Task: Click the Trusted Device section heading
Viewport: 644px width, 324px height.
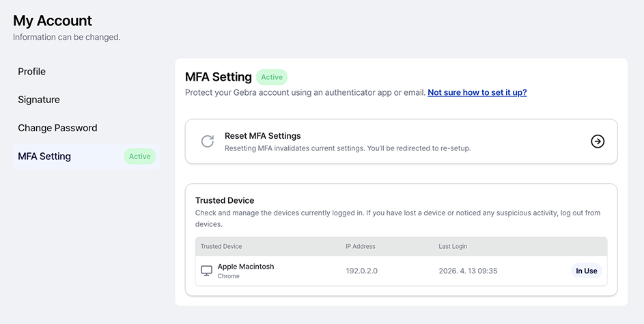Action: pos(225,200)
